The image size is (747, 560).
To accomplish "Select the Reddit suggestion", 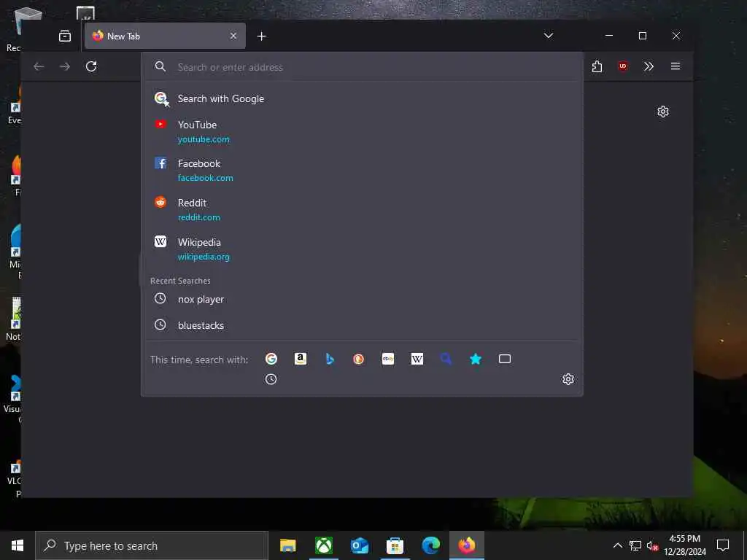I will [362, 209].
